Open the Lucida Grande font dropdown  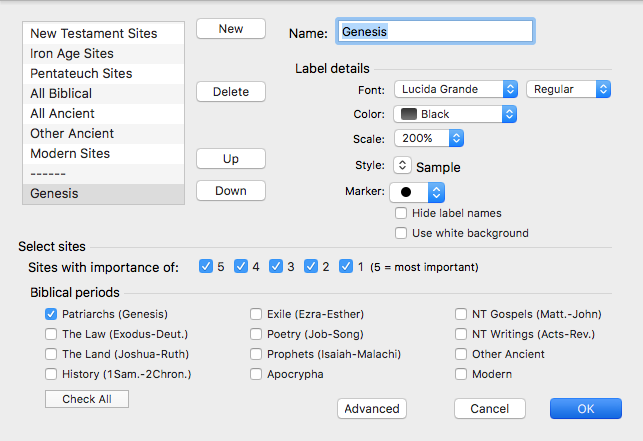pyautogui.click(x=455, y=89)
